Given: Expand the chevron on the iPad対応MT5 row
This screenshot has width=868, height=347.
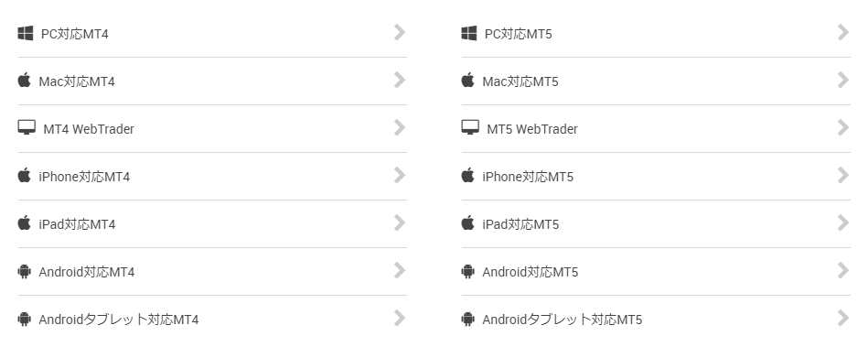Looking at the screenshot, I should tap(843, 223).
